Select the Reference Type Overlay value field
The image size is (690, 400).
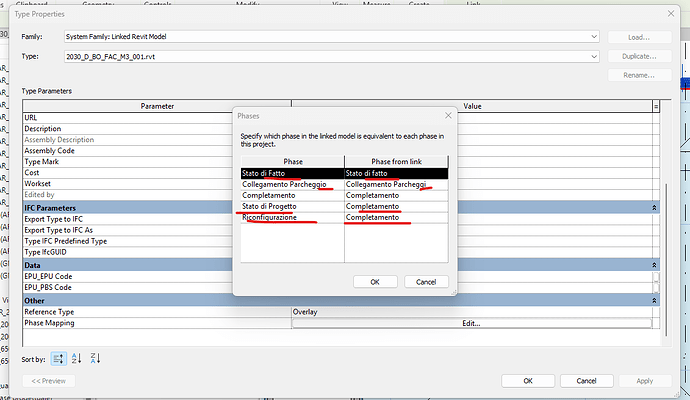[470, 311]
